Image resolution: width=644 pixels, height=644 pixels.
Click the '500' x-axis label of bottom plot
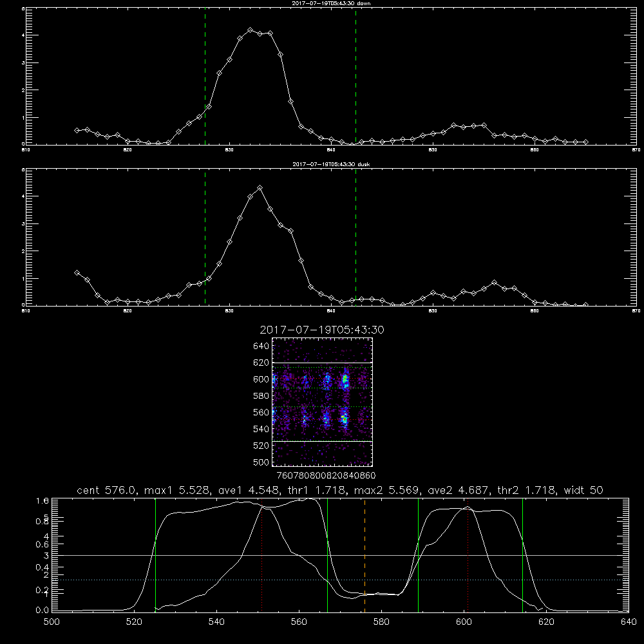52,622
